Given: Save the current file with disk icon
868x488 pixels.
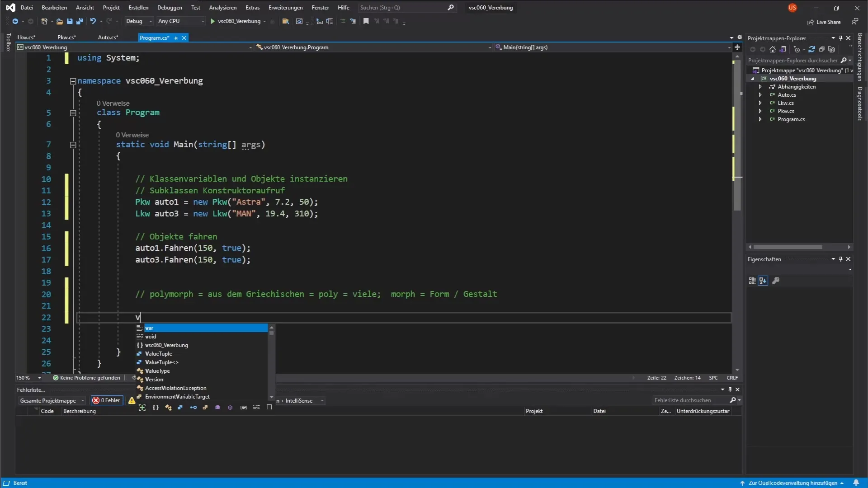Looking at the screenshot, I should (x=70, y=21).
